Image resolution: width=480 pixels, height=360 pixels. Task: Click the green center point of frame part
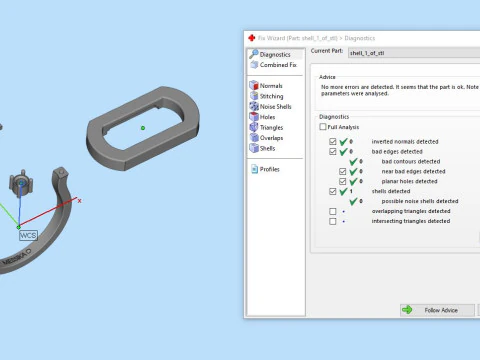[143, 128]
